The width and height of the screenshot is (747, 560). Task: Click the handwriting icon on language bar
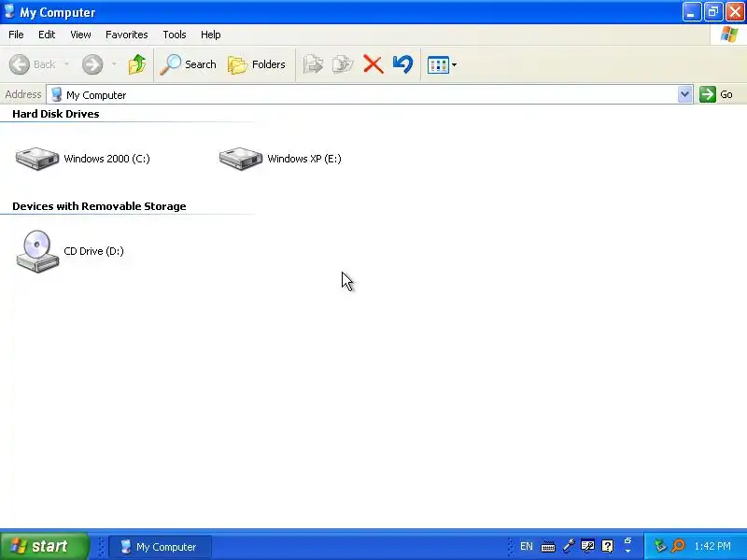(587, 546)
